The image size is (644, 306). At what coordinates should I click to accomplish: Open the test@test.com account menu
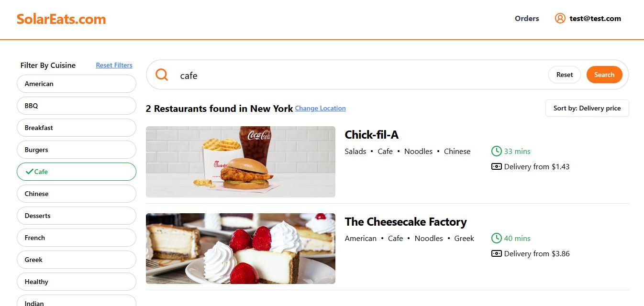[595, 18]
